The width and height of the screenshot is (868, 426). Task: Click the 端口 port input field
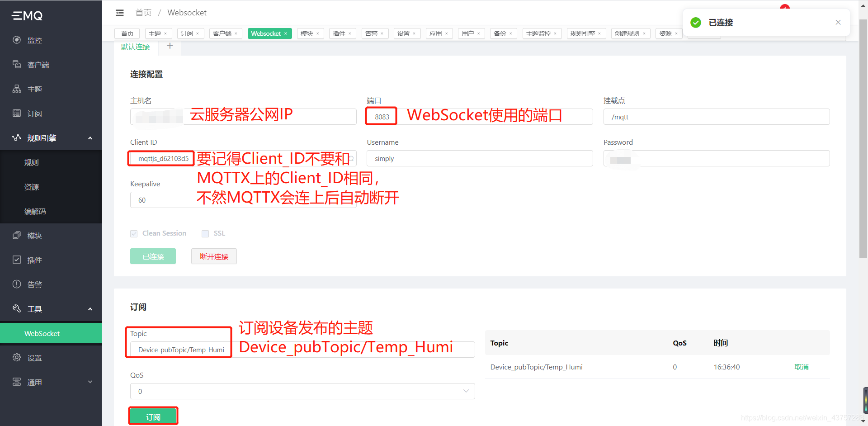(x=480, y=117)
